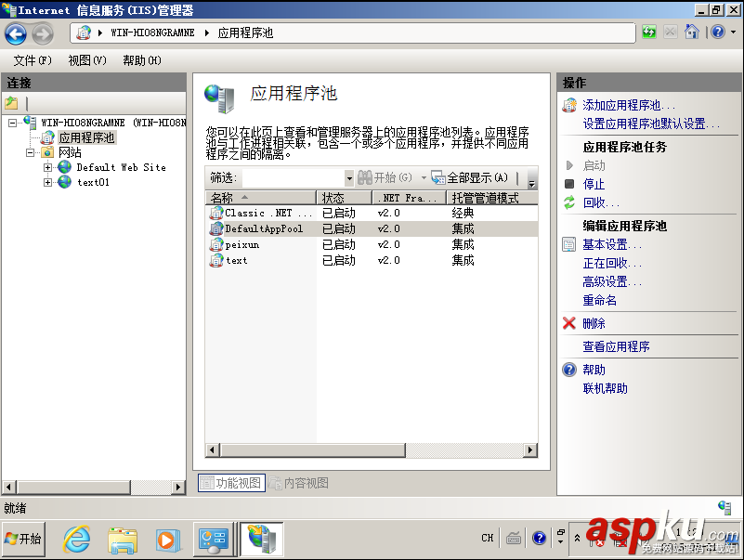Switch to 功能视图 tab
The height and width of the screenshot is (560, 744).
[231, 483]
